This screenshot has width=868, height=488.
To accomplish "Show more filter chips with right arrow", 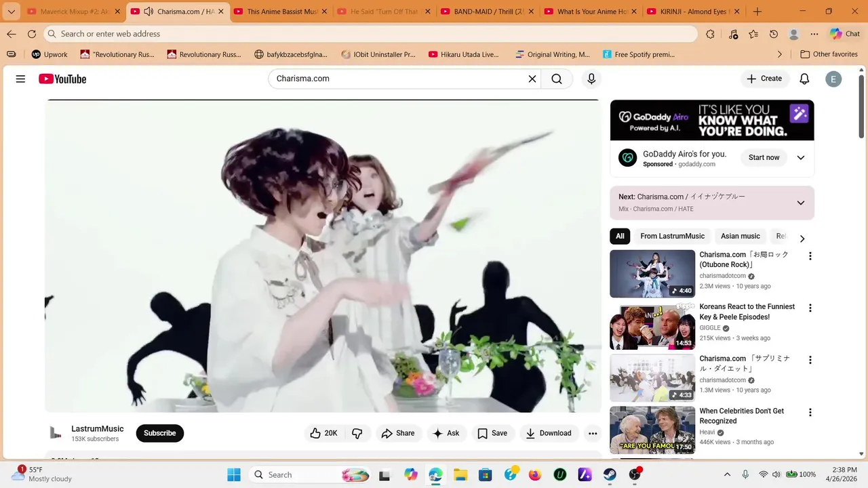I will [x=802, y=239].
